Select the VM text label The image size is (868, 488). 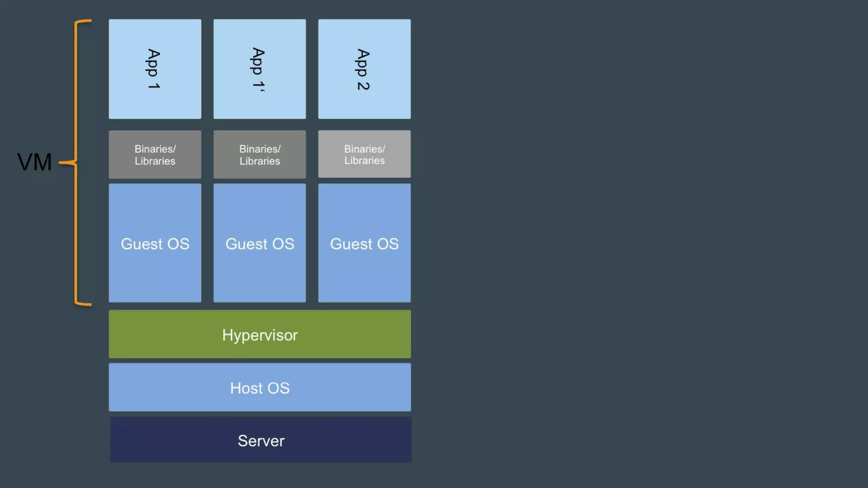(34, 162)
